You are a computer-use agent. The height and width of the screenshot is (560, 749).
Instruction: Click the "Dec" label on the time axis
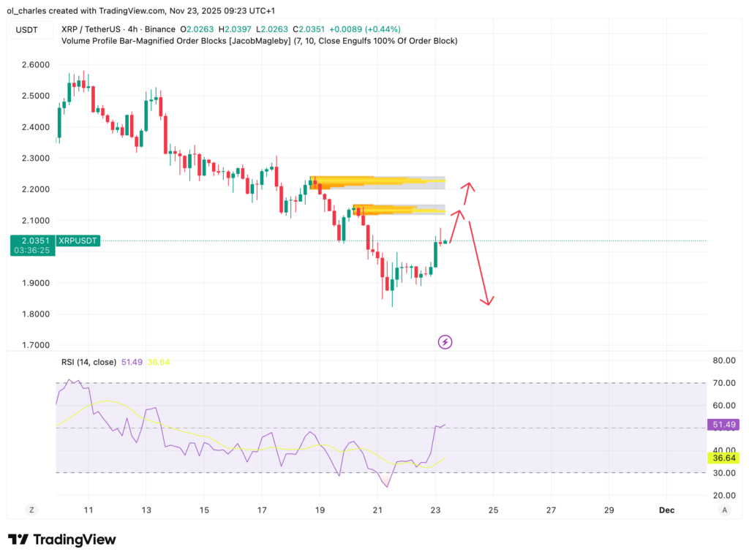(666, 510)
